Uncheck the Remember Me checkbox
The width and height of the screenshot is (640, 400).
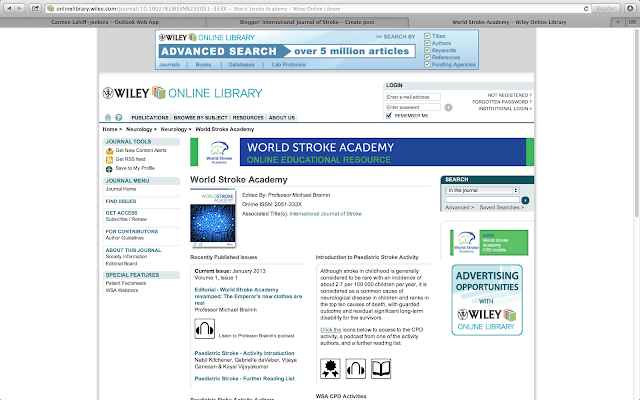(389, 116)
